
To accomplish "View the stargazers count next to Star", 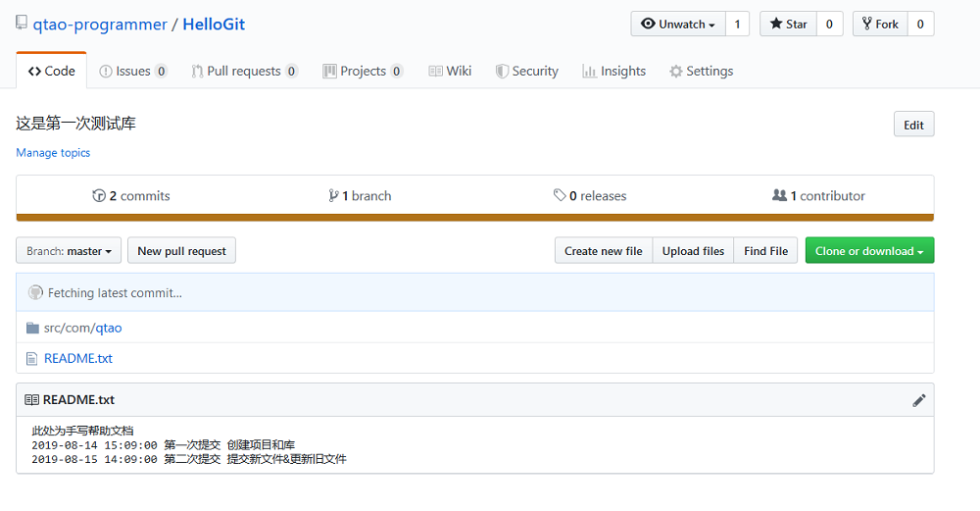I will point(829,24).
